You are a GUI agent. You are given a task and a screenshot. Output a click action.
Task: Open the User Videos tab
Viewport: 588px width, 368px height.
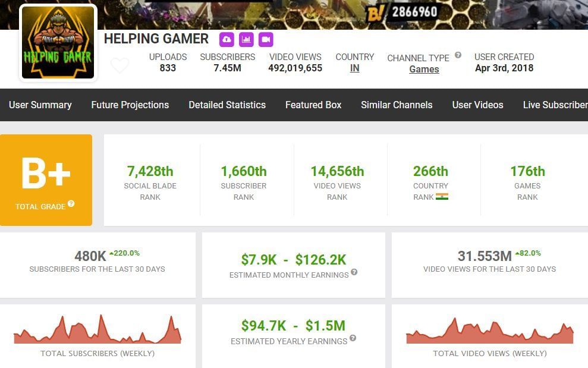(x=477, y=105)
